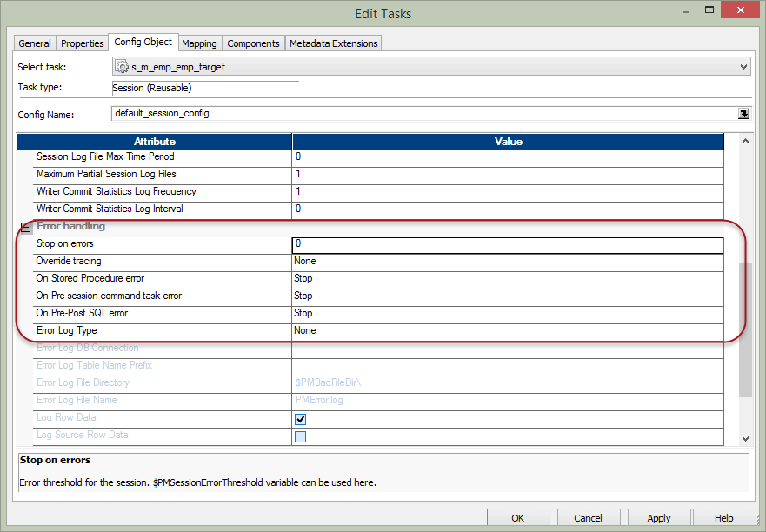766x532 pixels.
Task: Switch to the General tab
Action: [35, 43]
